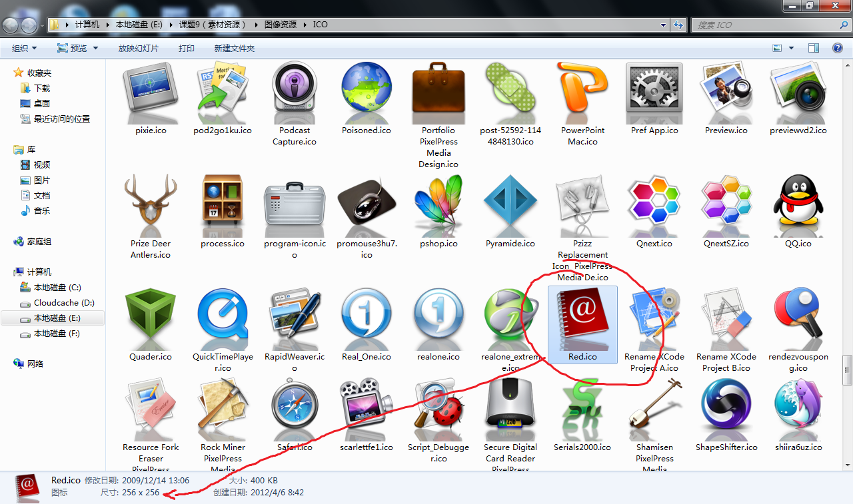The image size is (853, 504).
Task: Select 网络 in the sidebar
Action: click(35, 364)
